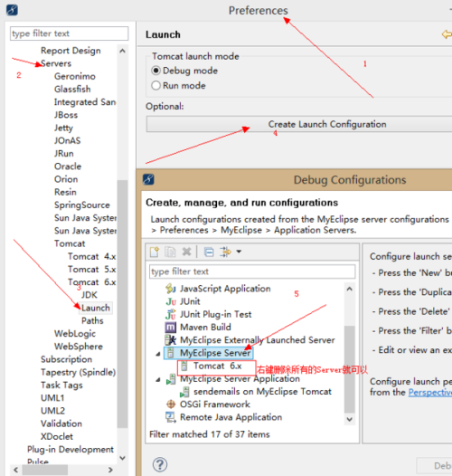Select JDK under Tomcat 6.x
Image resolution: width=452 pixels, height=476 pixels.
click(89, 295)
